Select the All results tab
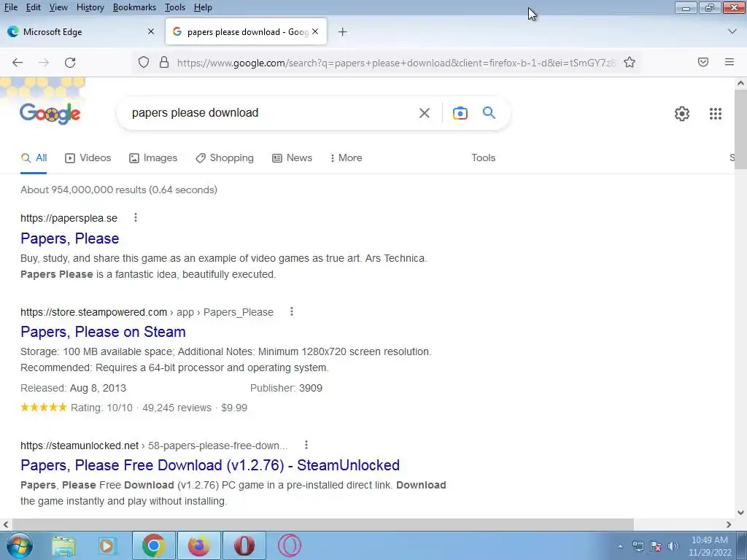The image size is (747, 560). click(34, 157)
